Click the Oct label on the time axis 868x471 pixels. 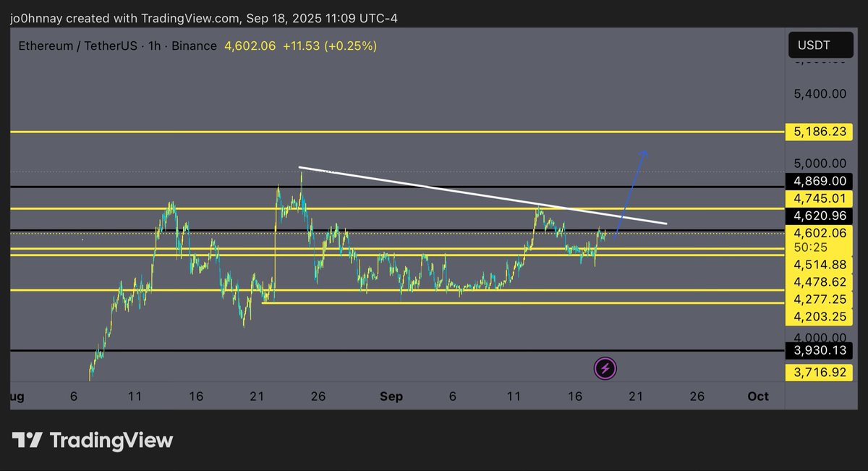click(x=758, y=396)
